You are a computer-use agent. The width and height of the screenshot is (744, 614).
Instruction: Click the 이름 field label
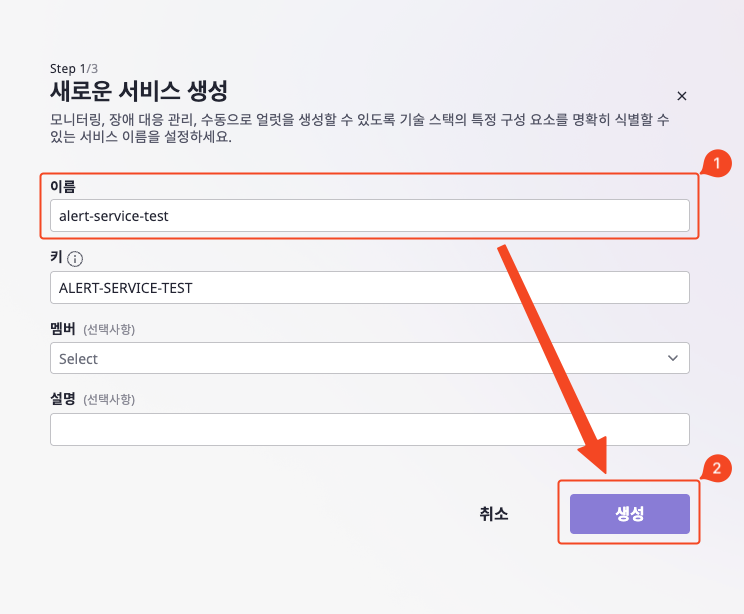[63, 186]
